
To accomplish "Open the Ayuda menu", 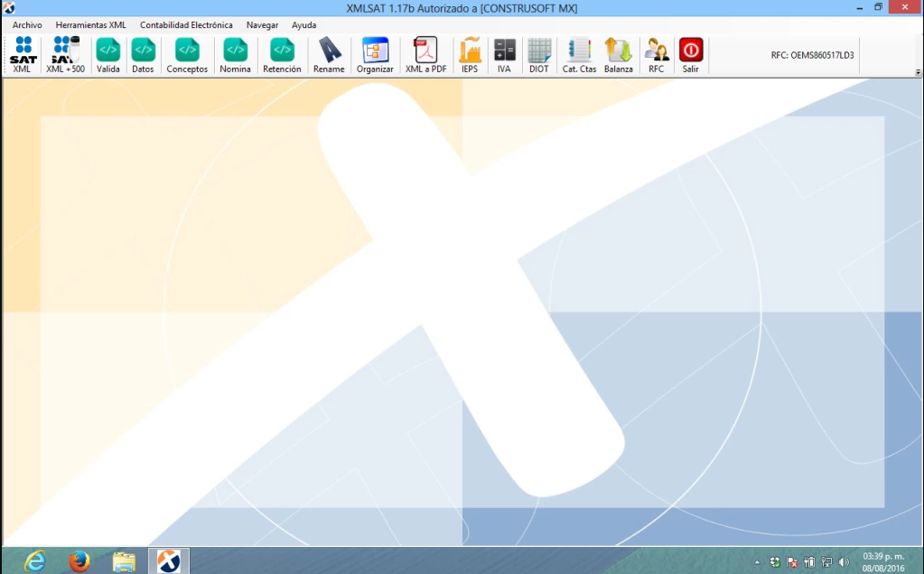I will (304, 24).
